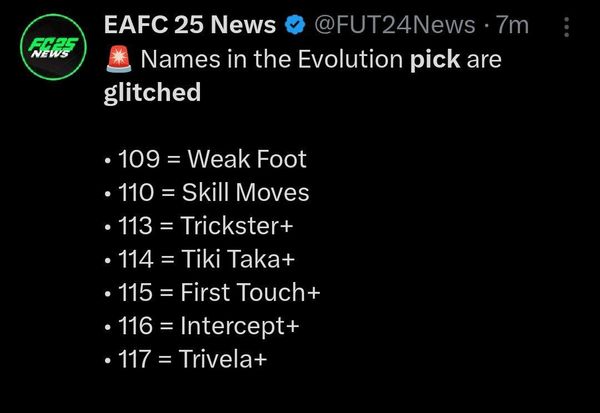Click the "FC25" text inside the avatar
This screenshot has height=413, width=600.
pos(54,43)
